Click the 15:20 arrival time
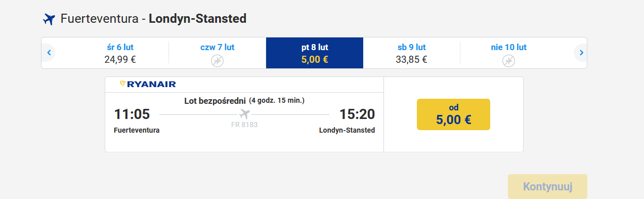This screenshot has height=199, width=644. coord(357,114)
